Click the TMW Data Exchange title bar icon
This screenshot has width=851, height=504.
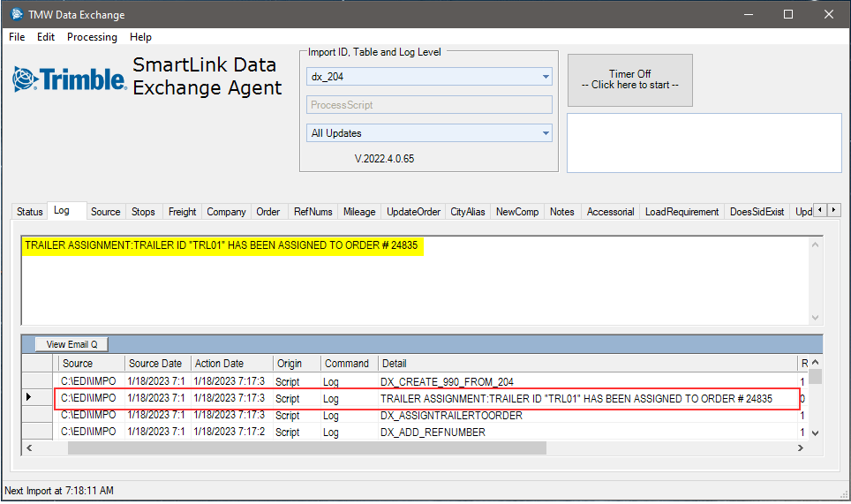pyautogui.click(x=15, y=14)
